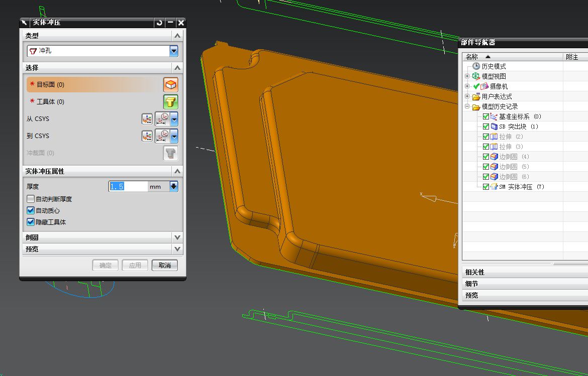Screen dimensions: 588x376
Task: Open the To CSYS options dropdown arrow
Action: (x=174, y=136)
